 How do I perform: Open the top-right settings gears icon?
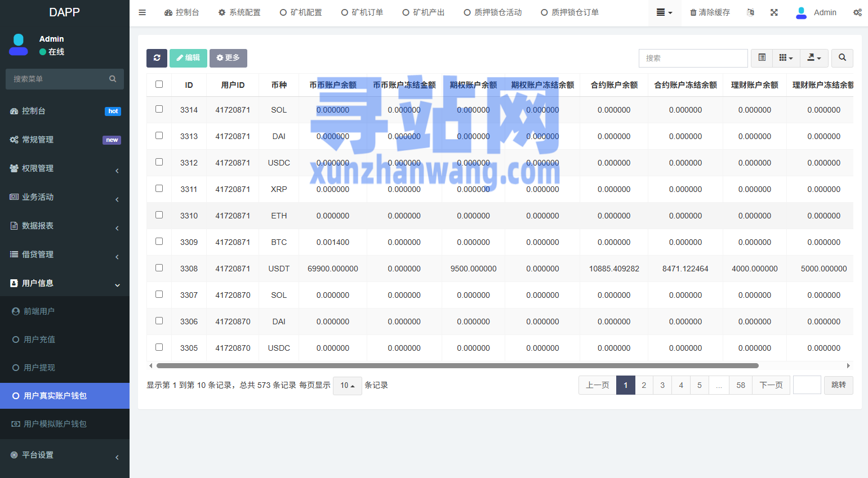(857, 12)
